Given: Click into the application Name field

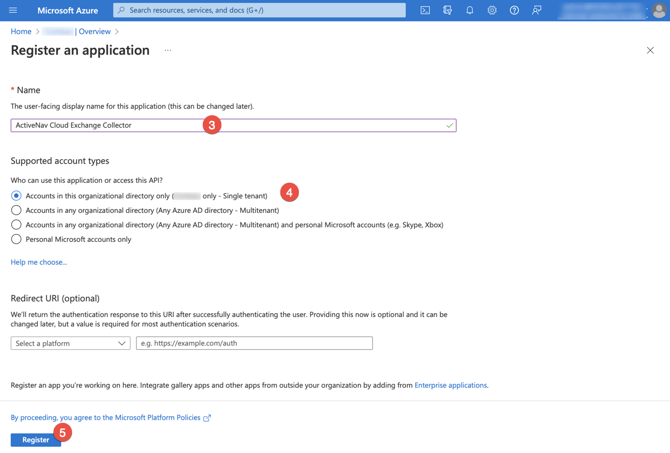Looking at the screenshot, I should point(233,125).
